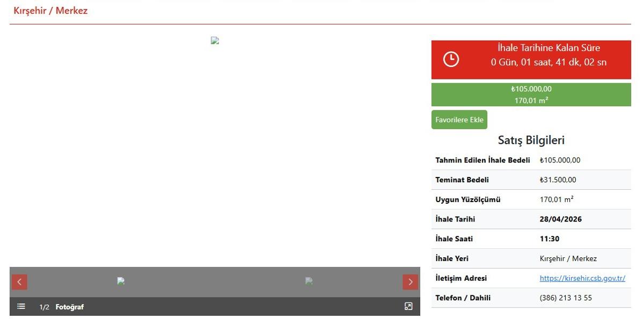Click the clock icon in the countdown banner
Viewport: 644px width, 319px height.
tap(451, 60)
